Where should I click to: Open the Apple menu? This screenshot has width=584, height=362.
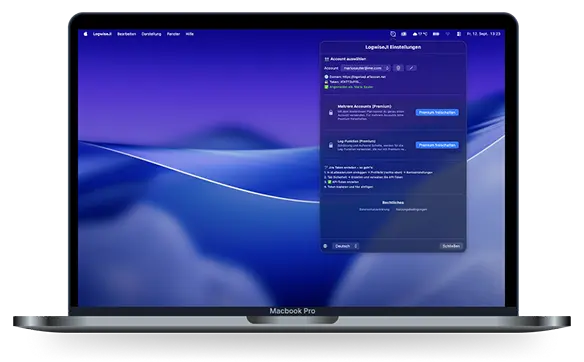[x=85, y=34]
